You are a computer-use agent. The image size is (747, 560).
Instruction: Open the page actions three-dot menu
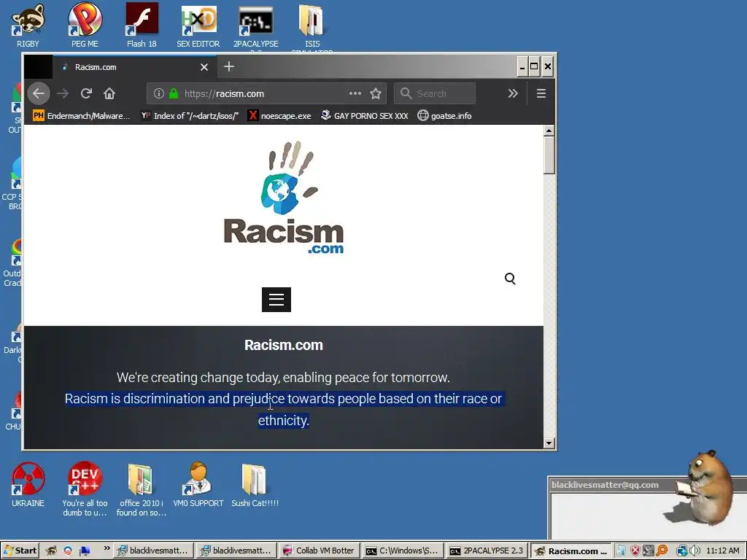coord(355,93)
